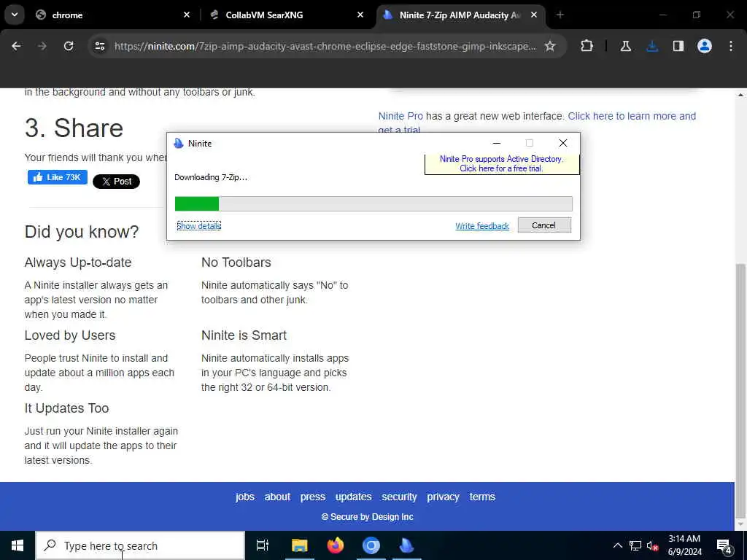Open Task View on the taskbar
747x560 pixels.
[263, 545]
